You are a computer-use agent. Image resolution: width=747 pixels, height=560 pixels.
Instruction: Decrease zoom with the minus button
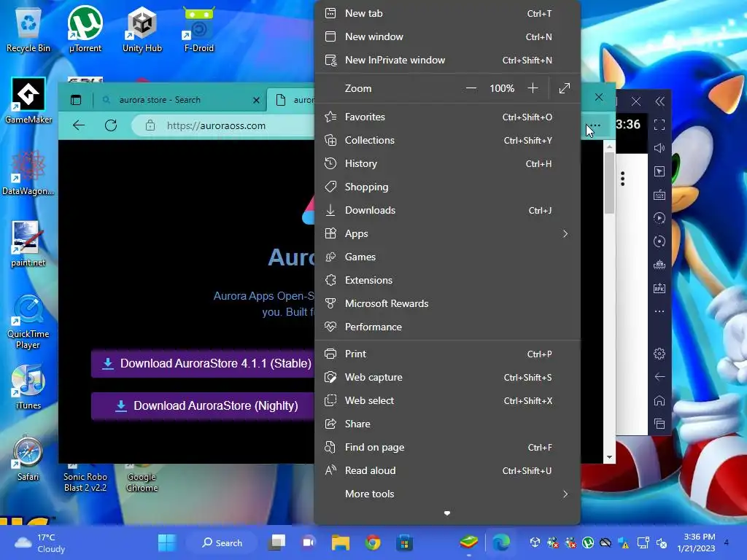click(471, 88)
